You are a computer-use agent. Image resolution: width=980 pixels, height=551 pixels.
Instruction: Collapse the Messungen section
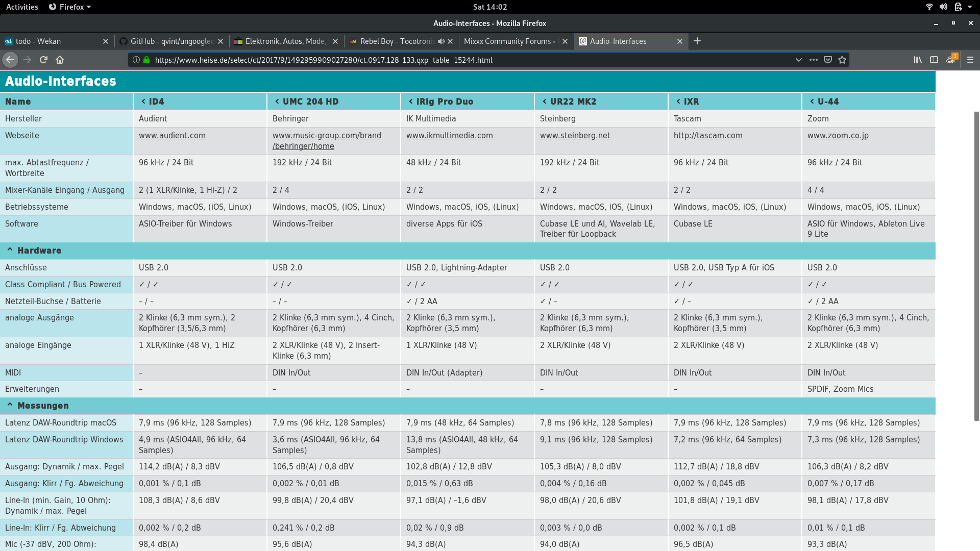10,406
